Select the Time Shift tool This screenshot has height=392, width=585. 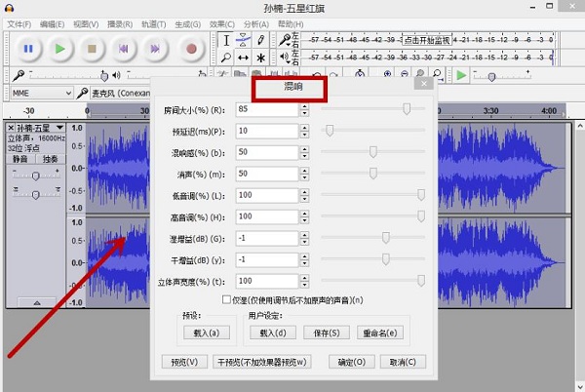[243, 59]
